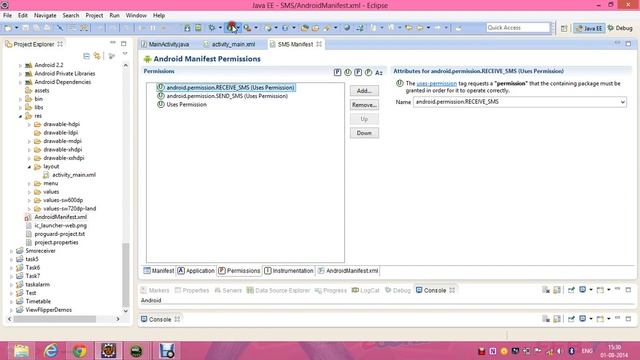Viewport: 640px width, 360px height.
Task: Click Project Explorer vertical scrollbar thumb
Action: point(126,274)
